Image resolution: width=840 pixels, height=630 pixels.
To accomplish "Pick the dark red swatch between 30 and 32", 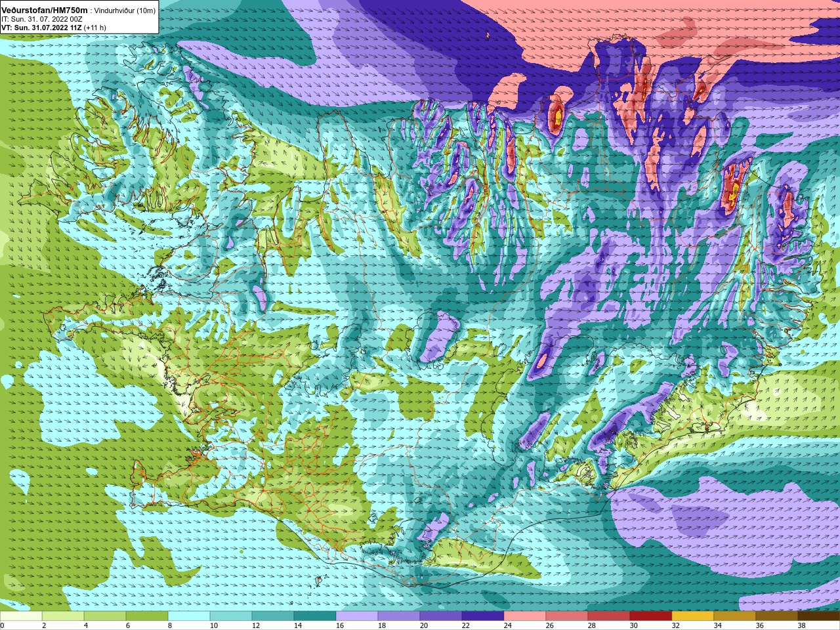I will (651, 616).
